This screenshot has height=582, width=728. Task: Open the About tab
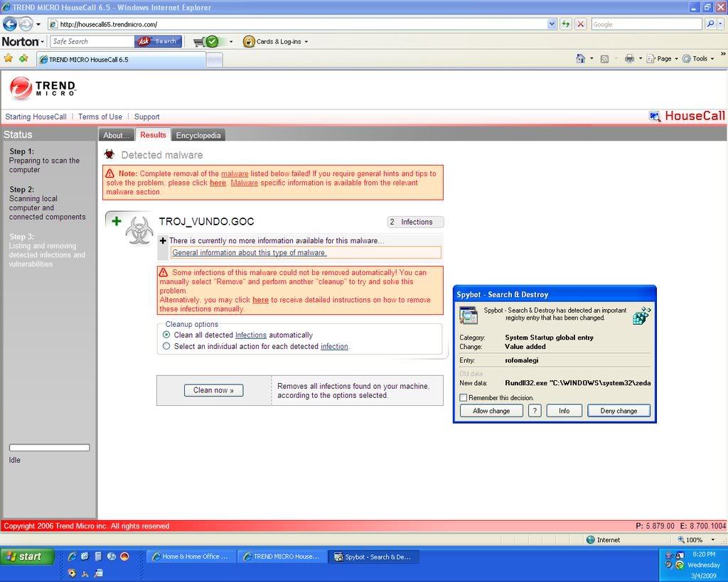[116, 135]
